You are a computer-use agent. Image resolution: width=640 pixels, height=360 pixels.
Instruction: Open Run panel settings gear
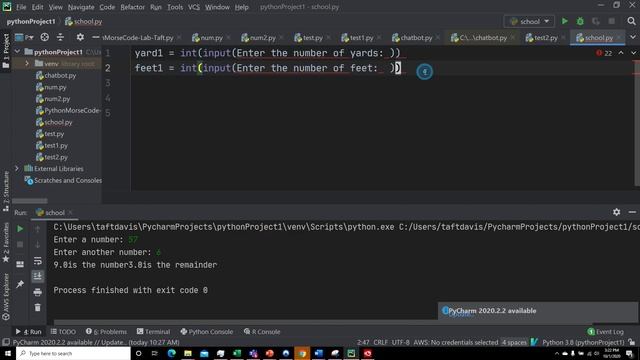click(x=616, y=212)
